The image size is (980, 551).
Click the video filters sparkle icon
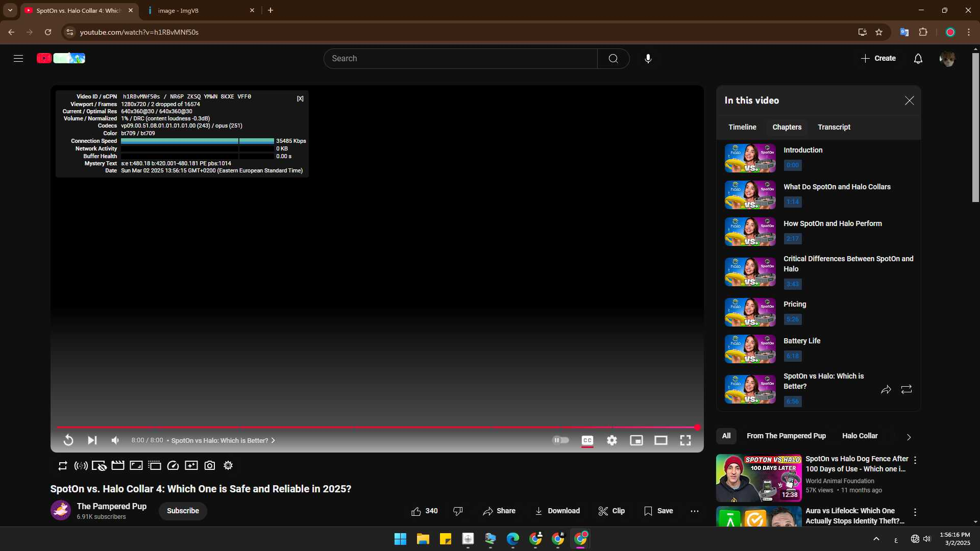[191, 465]
